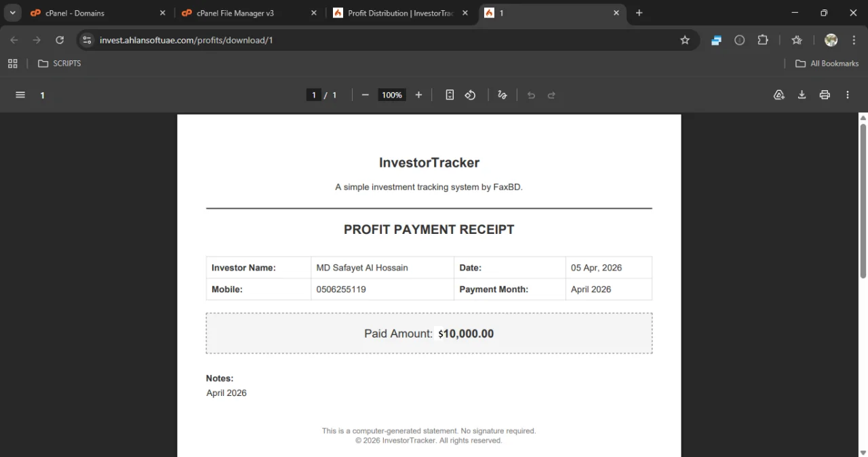Expand the tab search dropdown arrow
This screenshot has width=868, height=457.
12,13
